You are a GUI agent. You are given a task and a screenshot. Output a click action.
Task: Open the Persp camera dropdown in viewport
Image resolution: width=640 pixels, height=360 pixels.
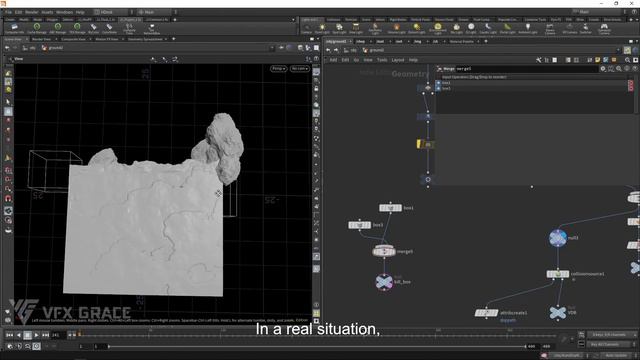coord(278,69)
